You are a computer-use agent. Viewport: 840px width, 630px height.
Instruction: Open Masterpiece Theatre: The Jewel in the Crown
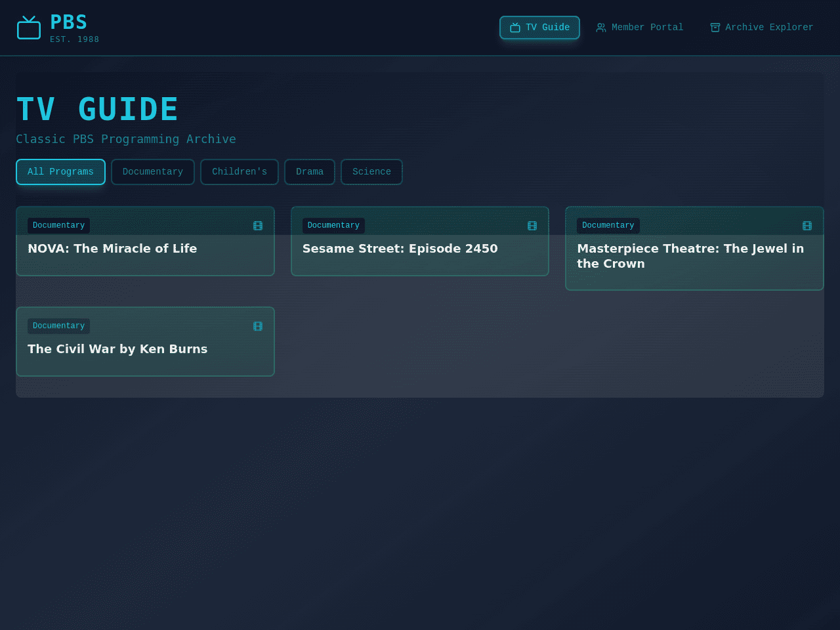(694, 249)
